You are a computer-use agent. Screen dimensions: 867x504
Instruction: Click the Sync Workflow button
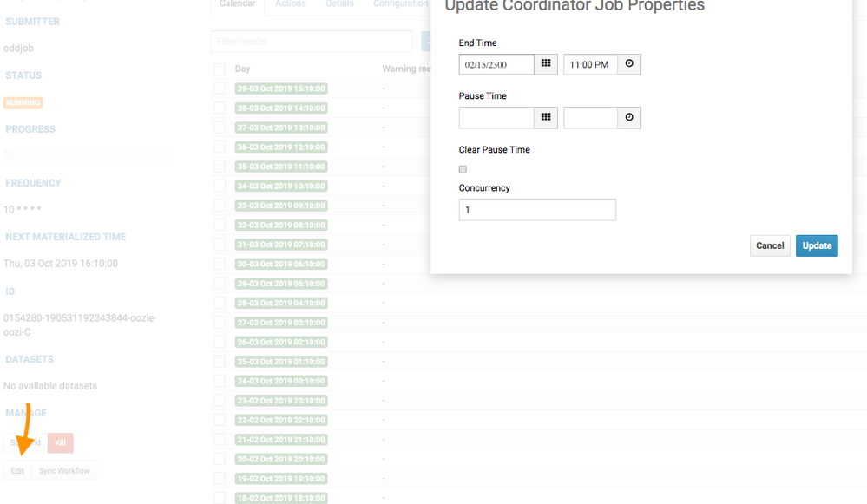(64, 471)
